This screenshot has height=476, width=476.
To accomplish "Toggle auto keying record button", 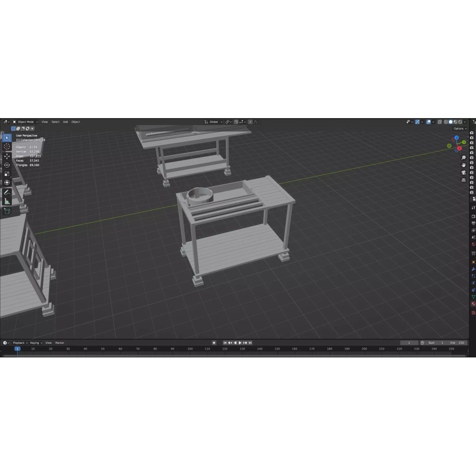I will tap(214, 343).
